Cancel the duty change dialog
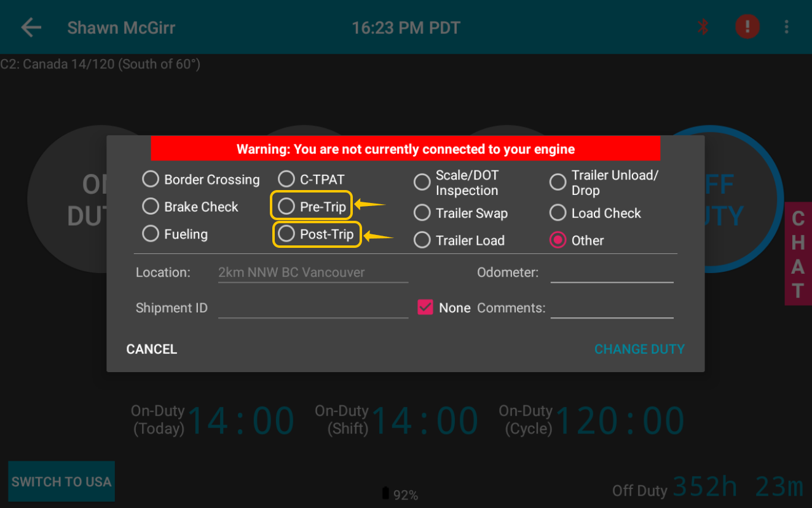 coord(152,349)
